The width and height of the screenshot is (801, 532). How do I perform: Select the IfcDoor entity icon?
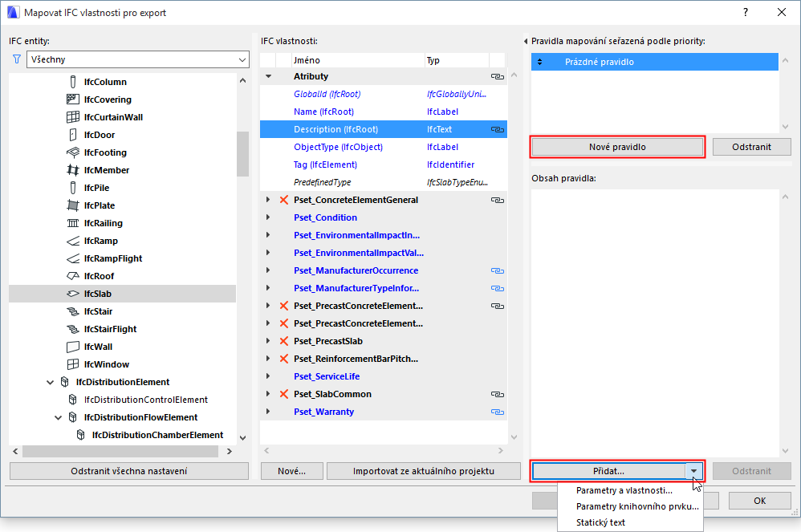point(73,135)
